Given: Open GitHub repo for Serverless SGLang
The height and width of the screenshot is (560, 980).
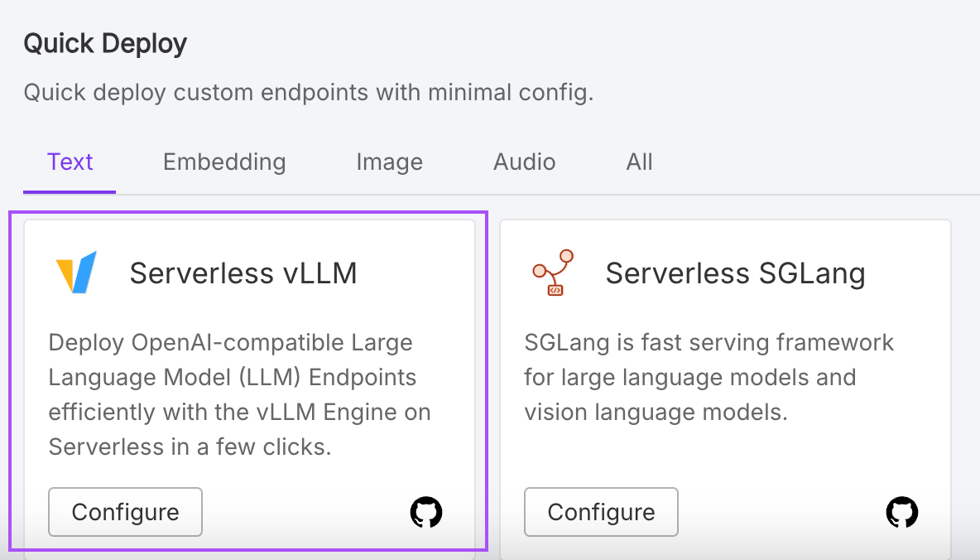Looking at the screenshot, I should point(902,512).
